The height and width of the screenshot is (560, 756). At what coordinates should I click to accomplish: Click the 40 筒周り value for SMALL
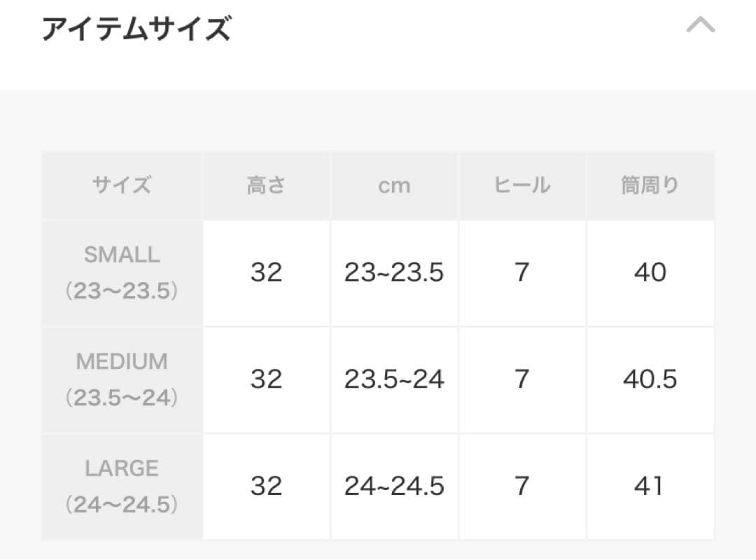650,273
